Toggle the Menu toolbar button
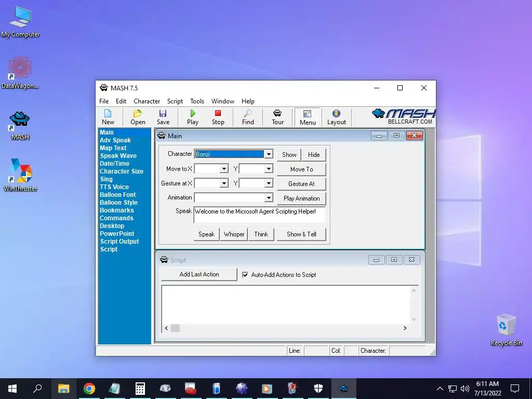This screenshot has width=532, height=399. click(308, 117)
